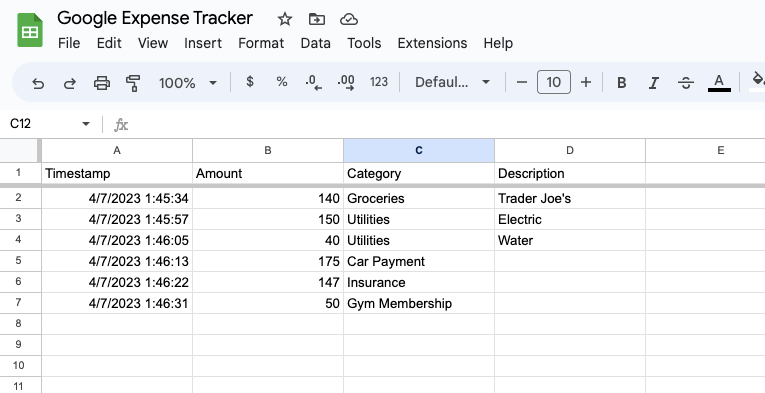This screenshot has height=393, width=765.
Task: Select column E header
Action: (x=705, y=151)
